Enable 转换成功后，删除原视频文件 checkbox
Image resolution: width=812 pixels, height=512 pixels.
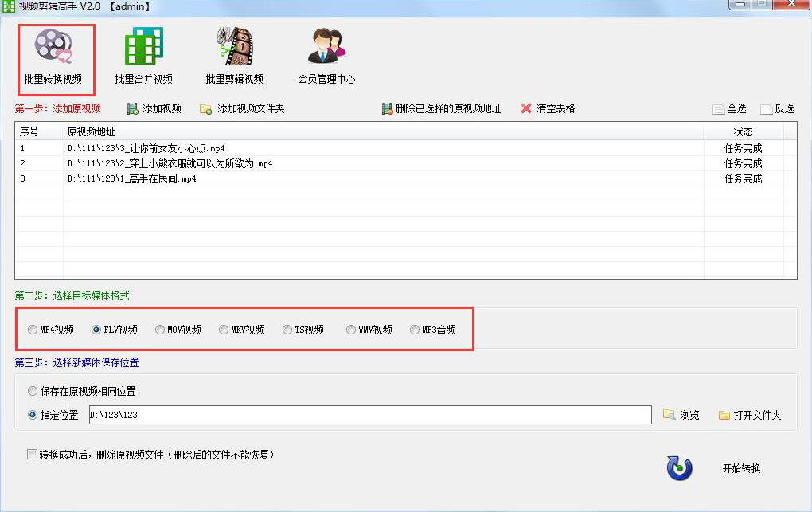pyautogui.click(x=32, y=455)
